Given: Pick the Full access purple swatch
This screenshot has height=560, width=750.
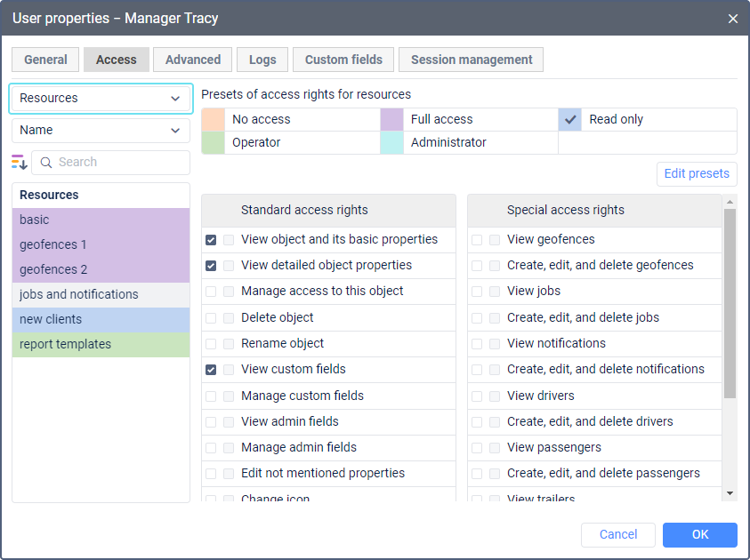Looking at the screenshot, I should tap(391, 119).
